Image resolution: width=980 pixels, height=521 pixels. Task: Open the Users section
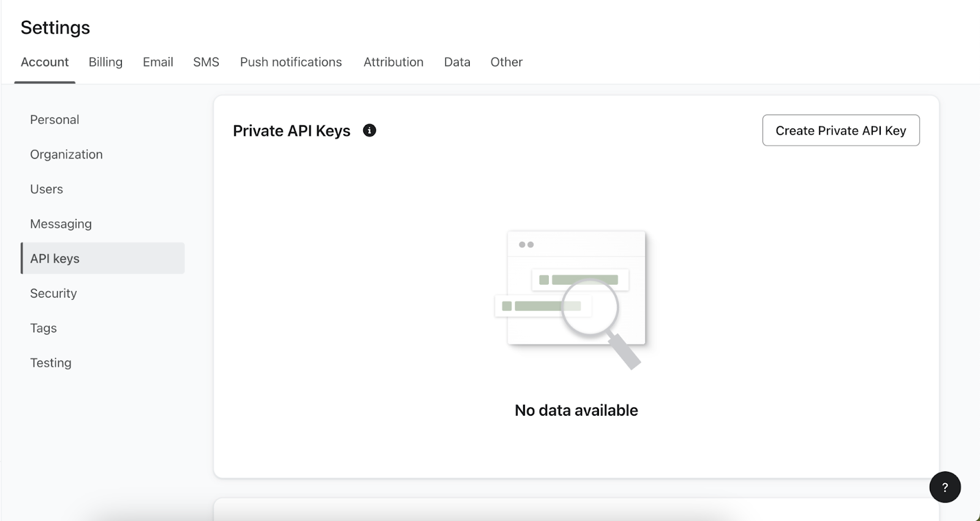(47, 190)
